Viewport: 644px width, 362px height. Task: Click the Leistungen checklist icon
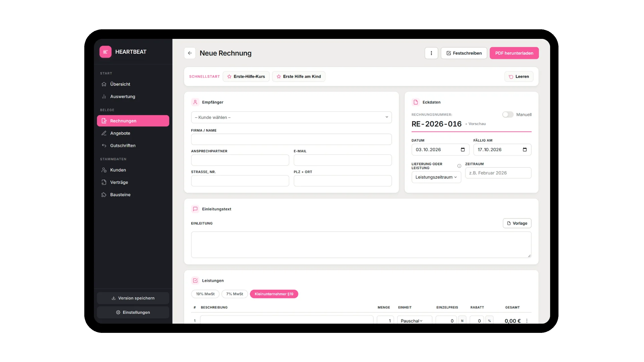[195, 281]
